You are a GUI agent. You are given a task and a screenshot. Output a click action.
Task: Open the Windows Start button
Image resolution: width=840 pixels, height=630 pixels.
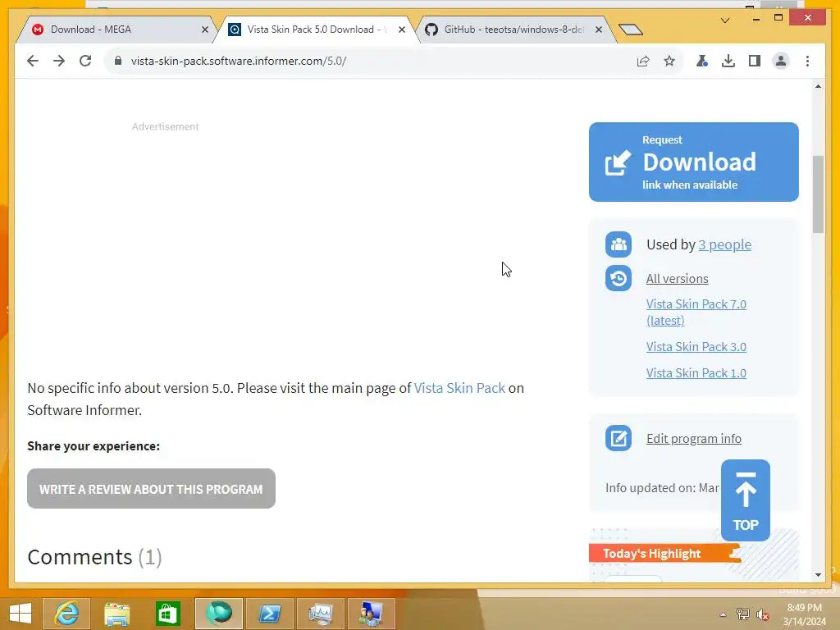[x=21, y=614]
